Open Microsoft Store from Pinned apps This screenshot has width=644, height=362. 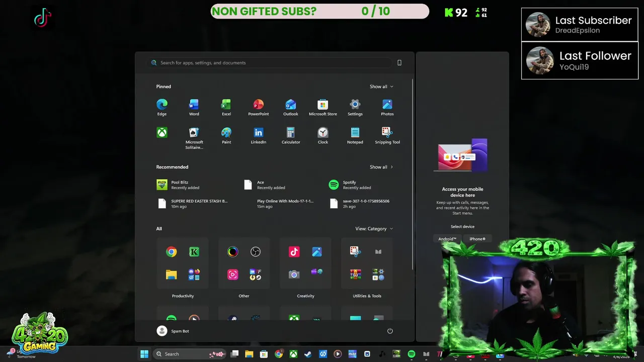(x=323, y=107)
